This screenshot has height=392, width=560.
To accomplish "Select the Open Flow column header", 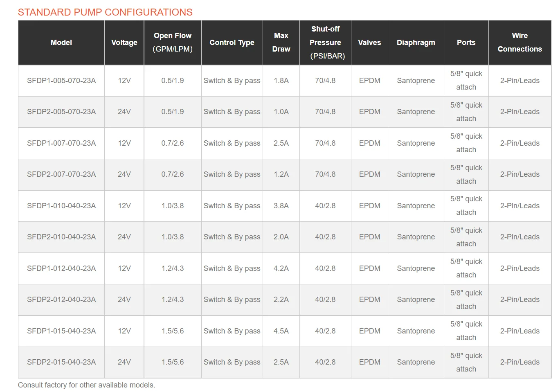I will tap(173, 42).
